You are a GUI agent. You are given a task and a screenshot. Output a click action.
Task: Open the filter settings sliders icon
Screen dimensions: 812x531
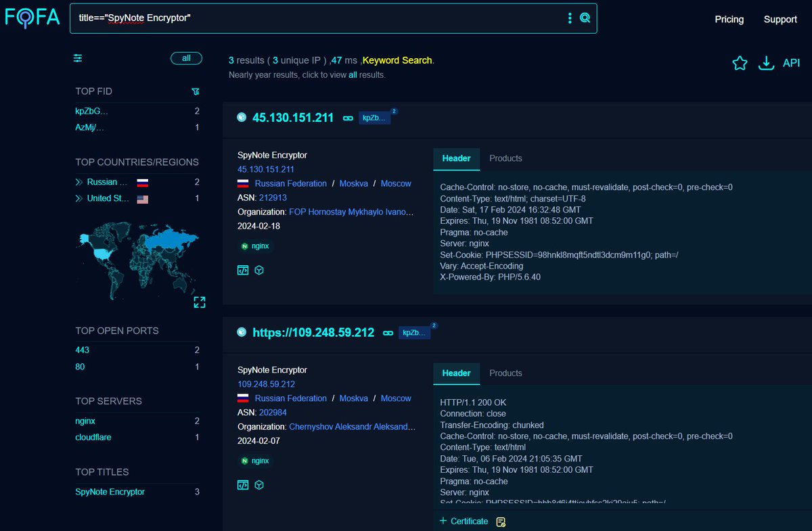(78, 58)
